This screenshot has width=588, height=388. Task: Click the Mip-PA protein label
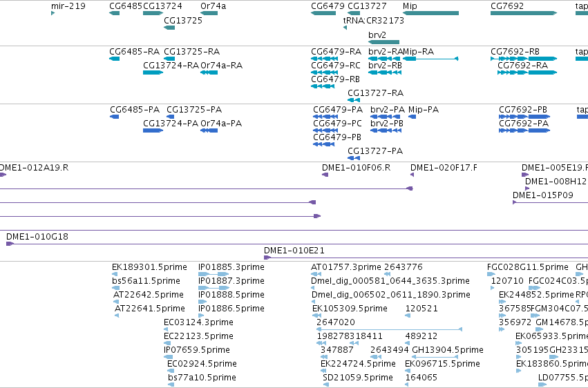coord(424,110)
